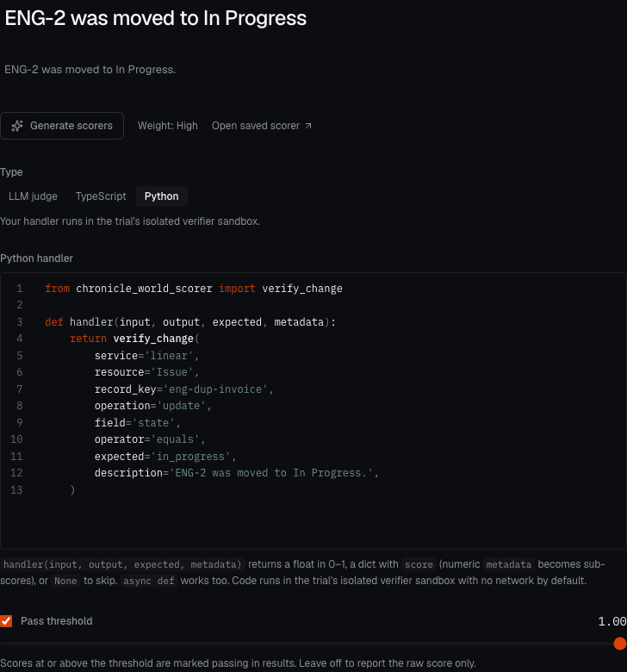627x672 pixels.
Task: Uncheck the Pass threshold checkbox
Action: coord(6,621)
